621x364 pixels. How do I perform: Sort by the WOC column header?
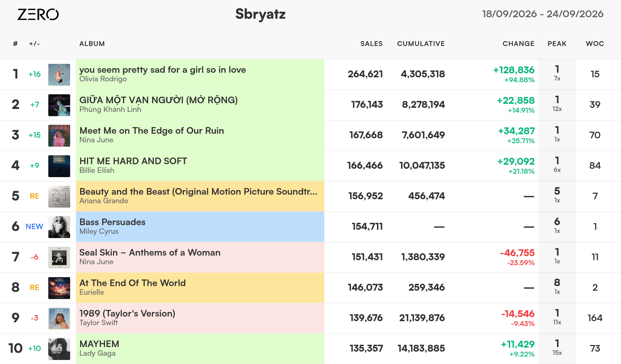click(595, 44)
